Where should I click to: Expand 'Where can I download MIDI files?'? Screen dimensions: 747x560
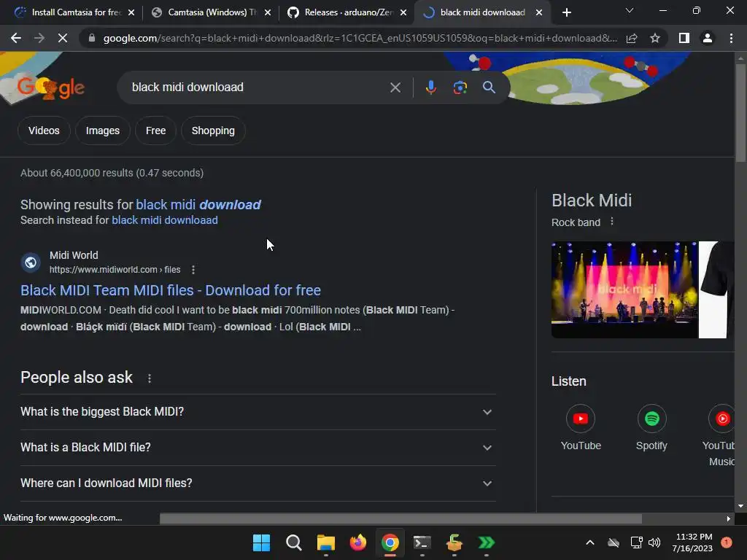[258, 483]
